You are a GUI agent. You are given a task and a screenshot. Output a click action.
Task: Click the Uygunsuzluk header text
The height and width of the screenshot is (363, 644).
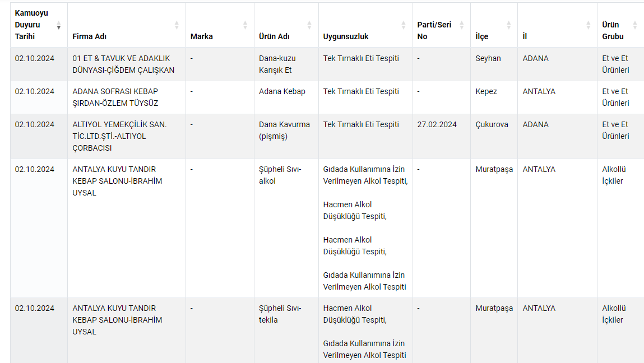[x=346, y=37]
